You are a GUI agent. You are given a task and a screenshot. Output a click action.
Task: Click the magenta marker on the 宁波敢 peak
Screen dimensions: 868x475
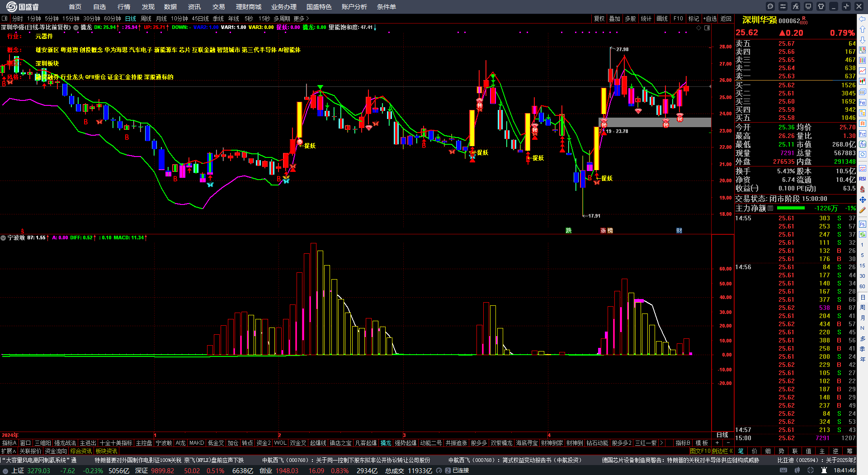point(639,300)
